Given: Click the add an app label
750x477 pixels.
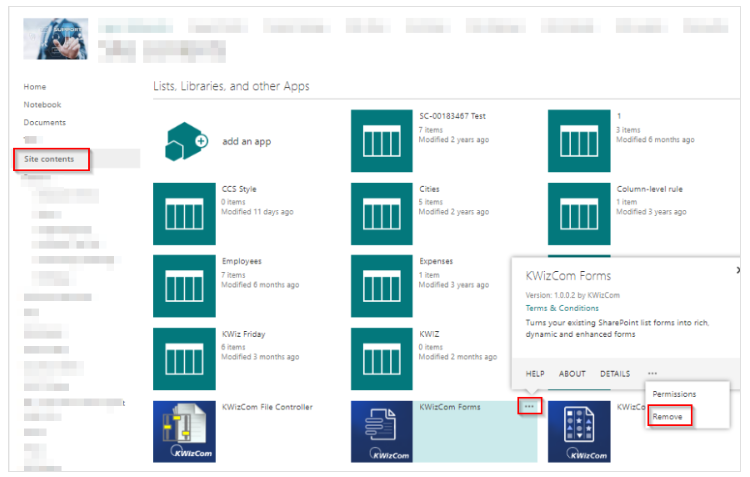Looking at the screenshot, I should [247, 142].
